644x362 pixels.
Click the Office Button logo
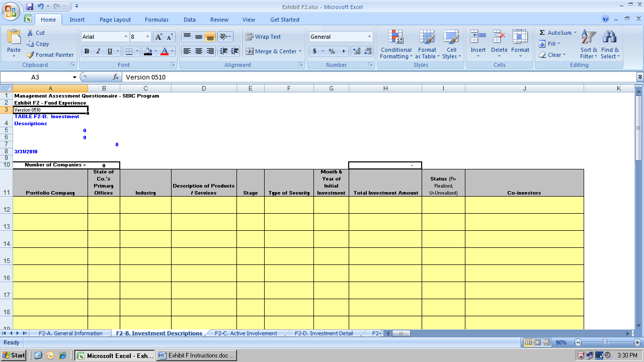(11, 11)
